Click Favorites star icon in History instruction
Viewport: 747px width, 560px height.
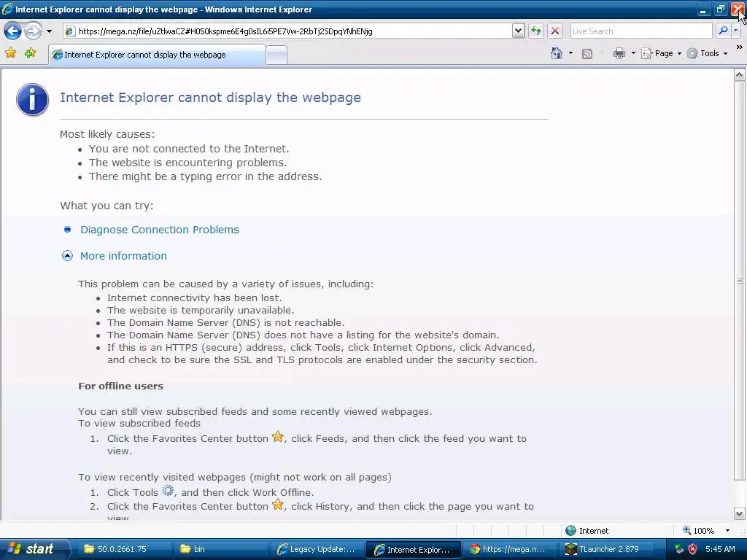pyautogui.click(x=278, y=505)
